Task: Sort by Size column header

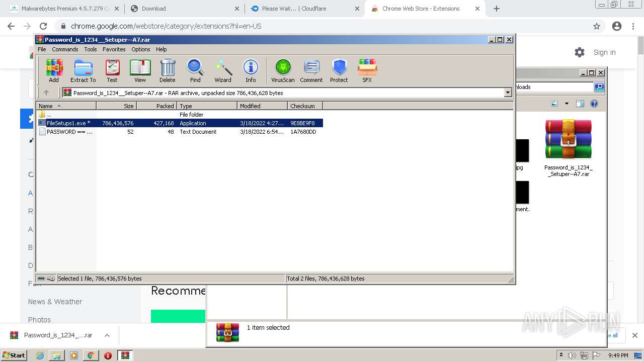Action: (x=116, y=106)
